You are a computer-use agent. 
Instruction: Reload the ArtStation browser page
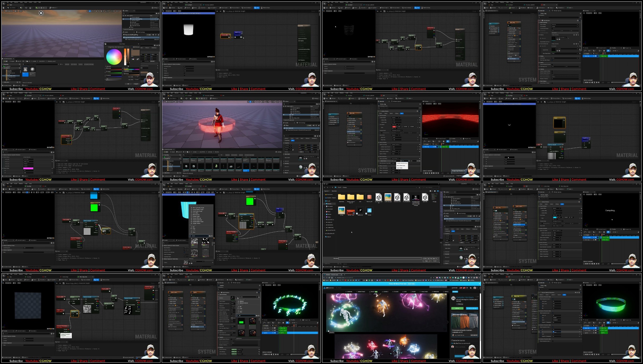[x=329, y=278]
